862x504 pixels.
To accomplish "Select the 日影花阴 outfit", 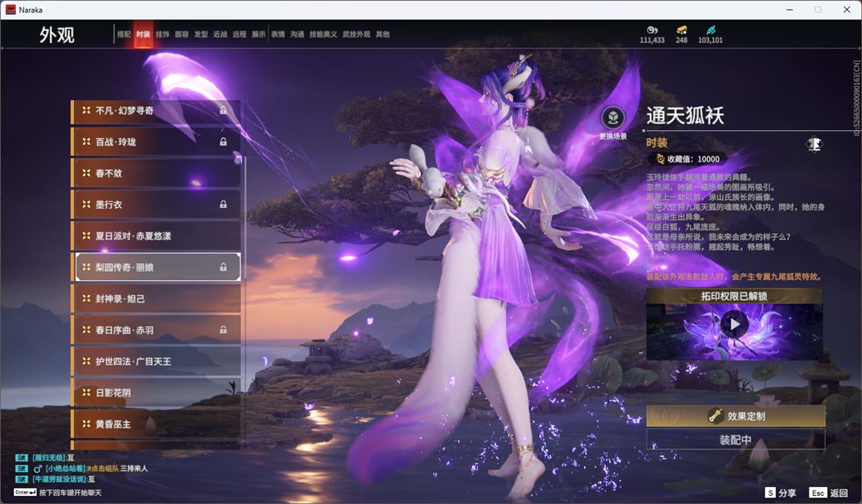I will (x=156, y=393).
